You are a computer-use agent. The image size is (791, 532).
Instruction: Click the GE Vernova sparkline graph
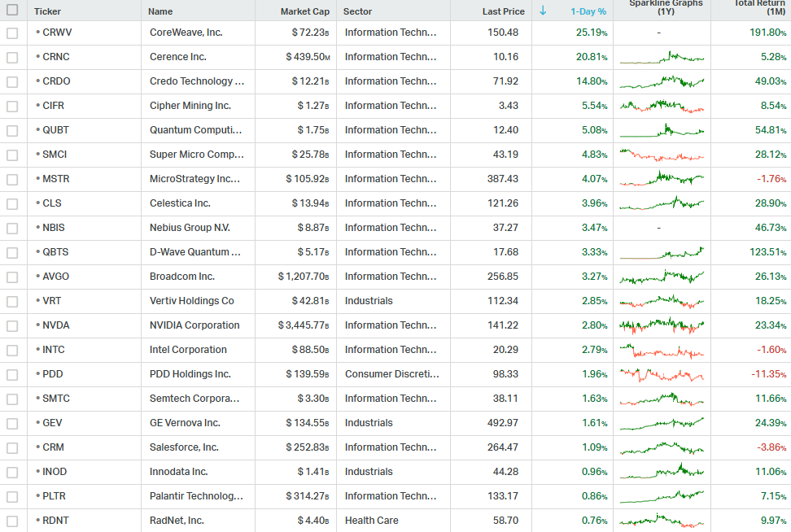coord(662,423)
